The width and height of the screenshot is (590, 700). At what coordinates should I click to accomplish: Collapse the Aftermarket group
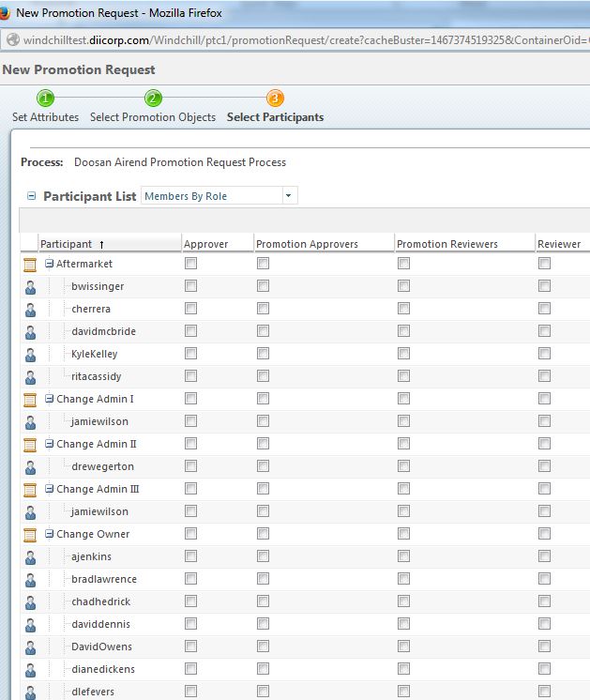pyautogui.click(x=50, y=264)
